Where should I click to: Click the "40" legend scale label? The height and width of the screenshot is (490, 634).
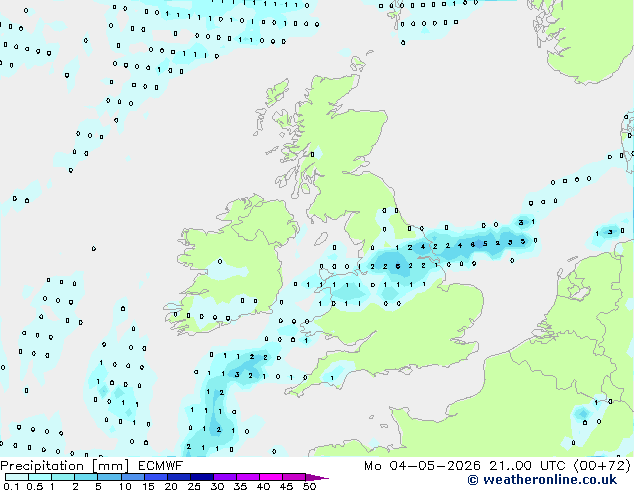[263, 486]
